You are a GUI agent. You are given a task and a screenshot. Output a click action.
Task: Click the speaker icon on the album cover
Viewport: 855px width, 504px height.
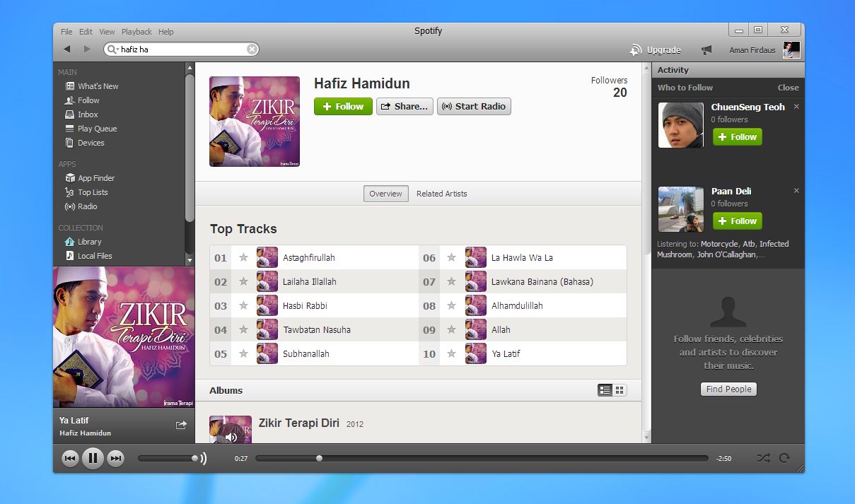pos(231,437)
